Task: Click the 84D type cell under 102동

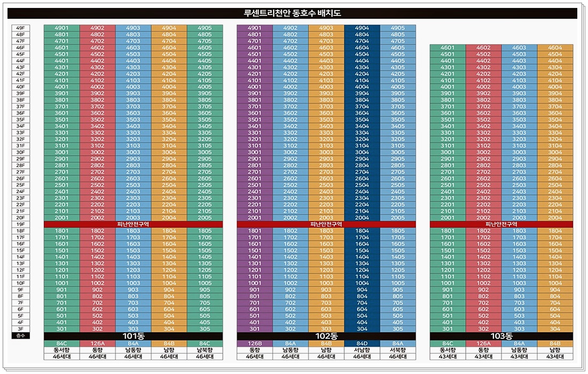Action: click(x=362, y=343)
